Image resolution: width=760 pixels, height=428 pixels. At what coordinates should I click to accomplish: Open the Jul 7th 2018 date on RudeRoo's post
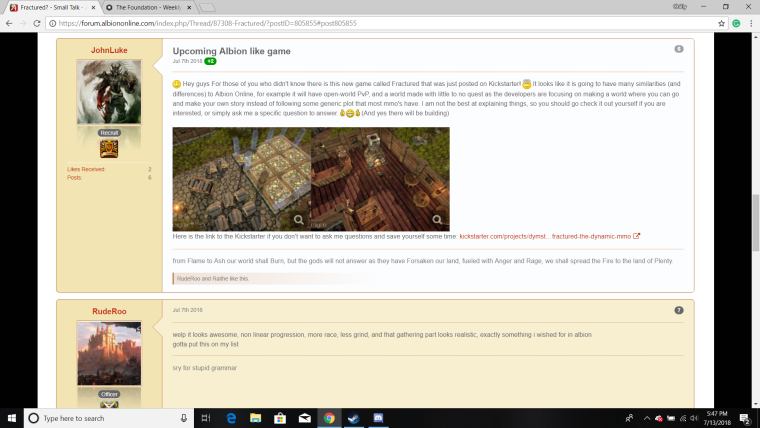(187, 310)
